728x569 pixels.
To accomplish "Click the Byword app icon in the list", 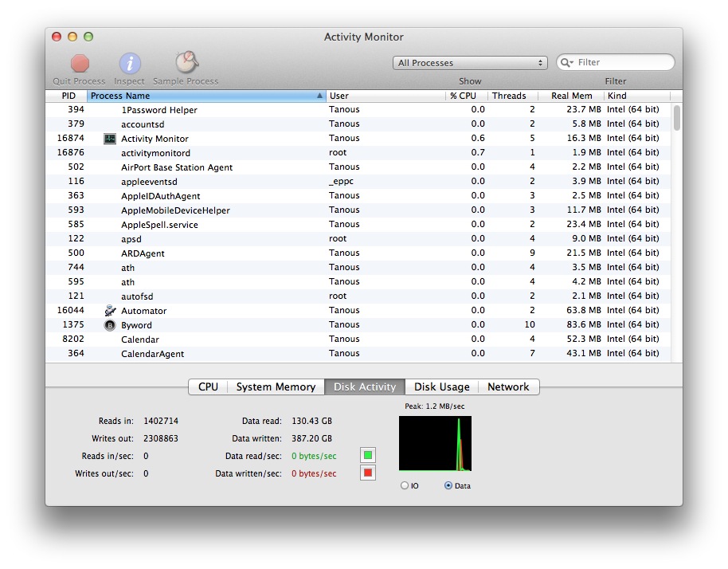I will pyautogui.click(x=110, y=324).
